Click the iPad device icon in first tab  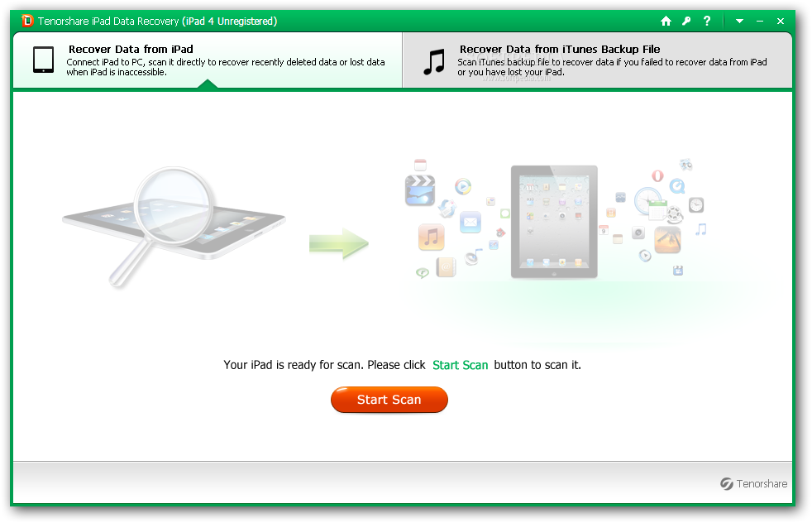pyautogui.click(x=44, y=60)
